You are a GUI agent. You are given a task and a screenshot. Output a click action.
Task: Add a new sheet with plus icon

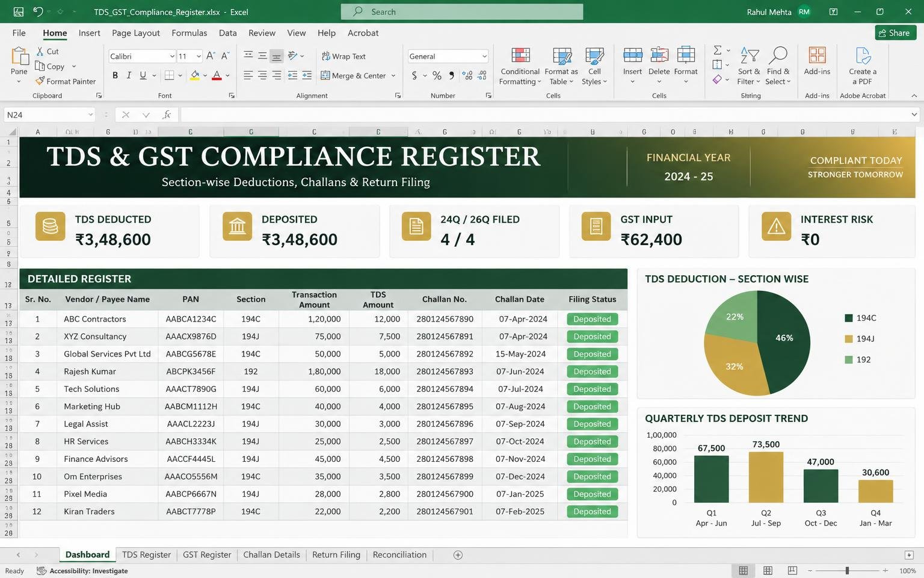click(x=458, y=555)
